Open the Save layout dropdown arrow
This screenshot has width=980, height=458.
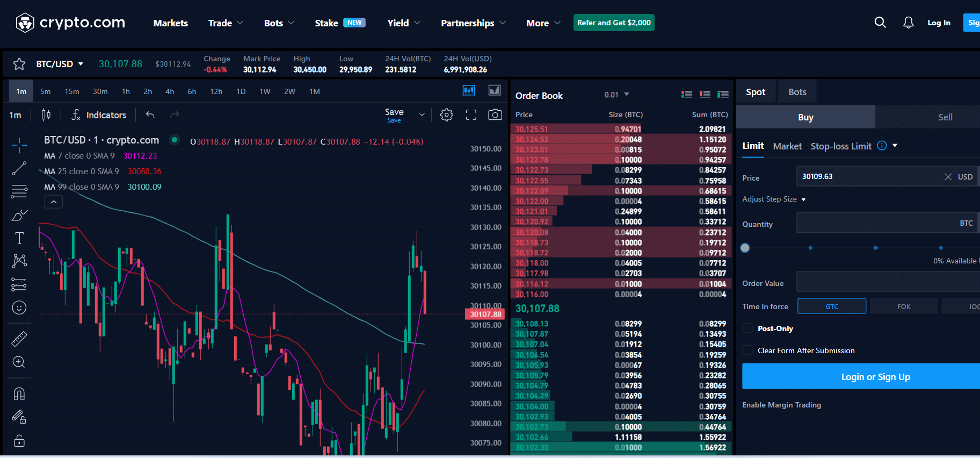(x=422, y=115)
